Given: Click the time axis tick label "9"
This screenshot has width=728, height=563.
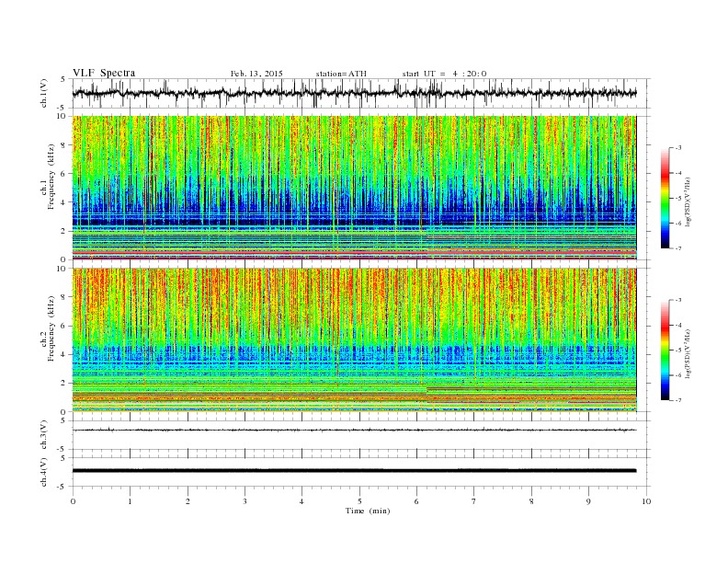Looking at the screenshot, I should [588, 501].
